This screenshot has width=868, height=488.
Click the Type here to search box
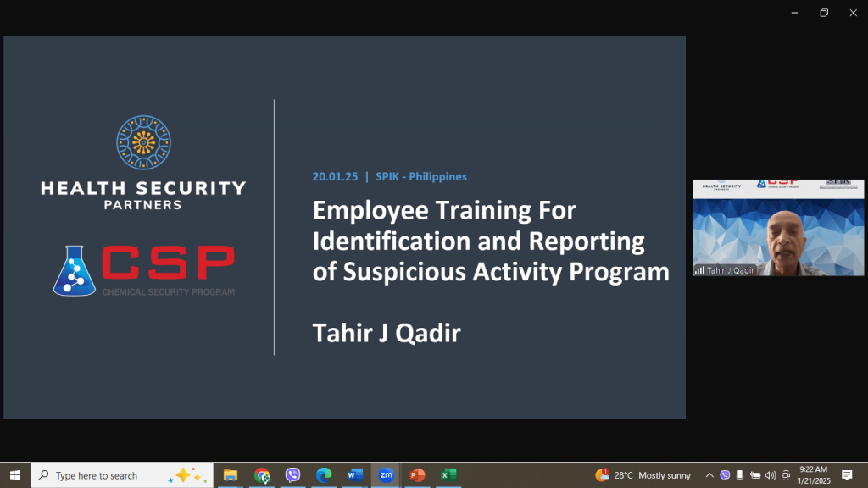point(119,475)
